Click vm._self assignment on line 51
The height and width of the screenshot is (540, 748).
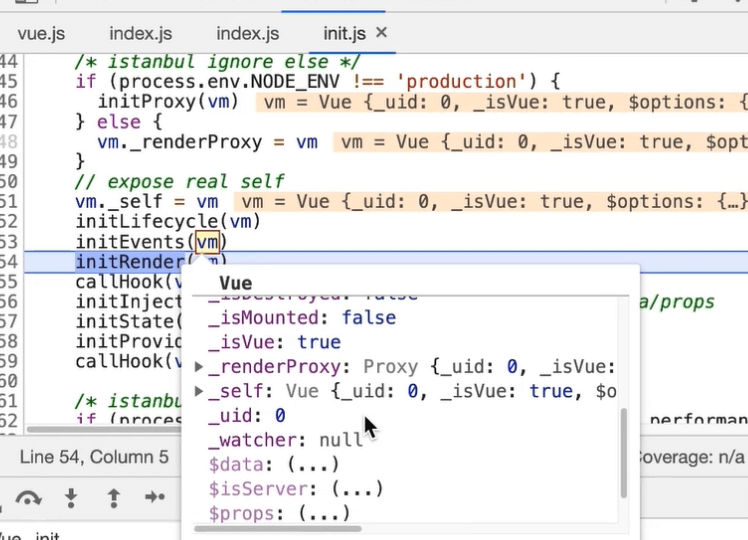click(146, 202)
